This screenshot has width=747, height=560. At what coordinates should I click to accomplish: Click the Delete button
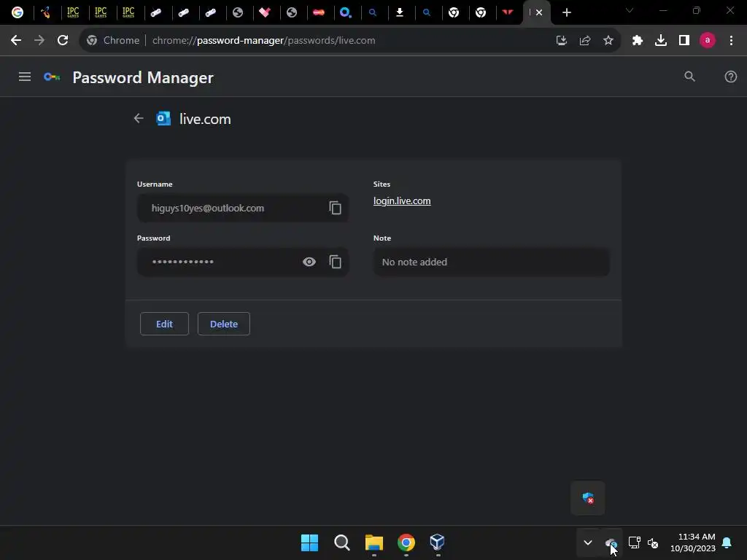click(x=224, y=324)
